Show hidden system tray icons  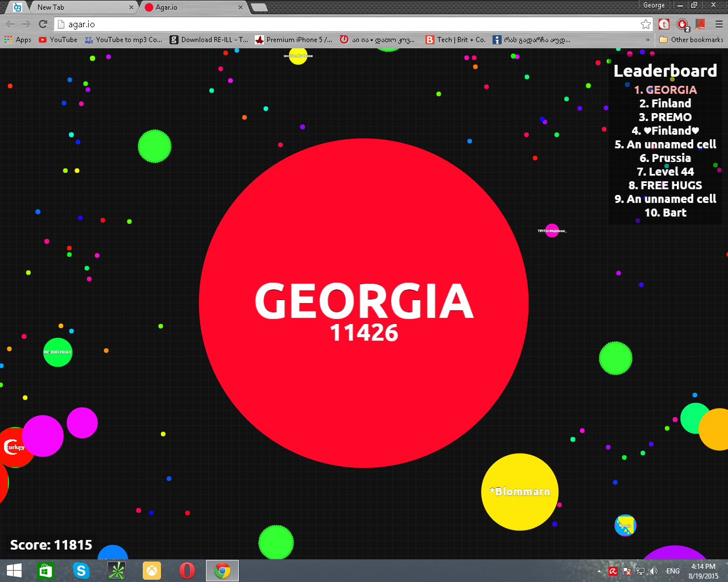[599, 571]
